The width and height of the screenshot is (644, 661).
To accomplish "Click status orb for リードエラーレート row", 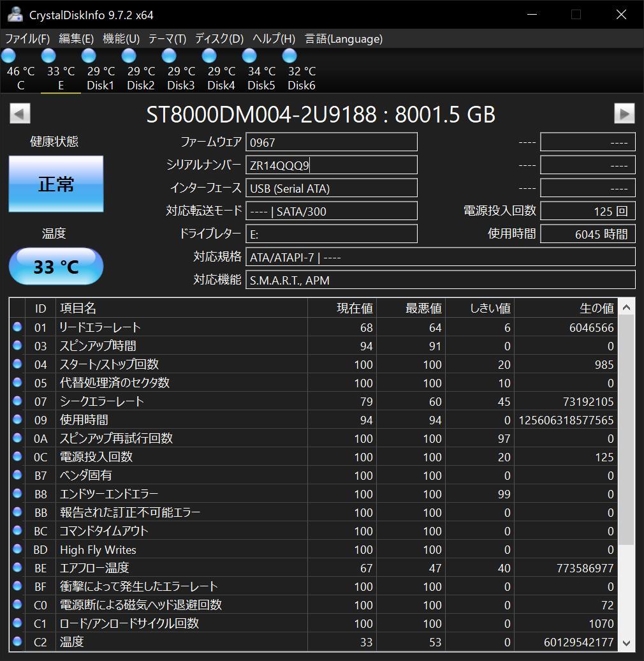I will point(17,327).
